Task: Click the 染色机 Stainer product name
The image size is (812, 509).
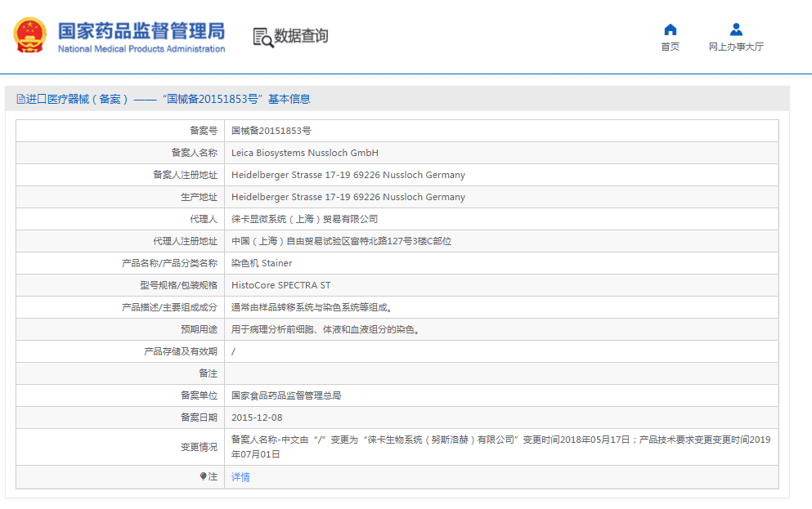Action: point(261,263)
